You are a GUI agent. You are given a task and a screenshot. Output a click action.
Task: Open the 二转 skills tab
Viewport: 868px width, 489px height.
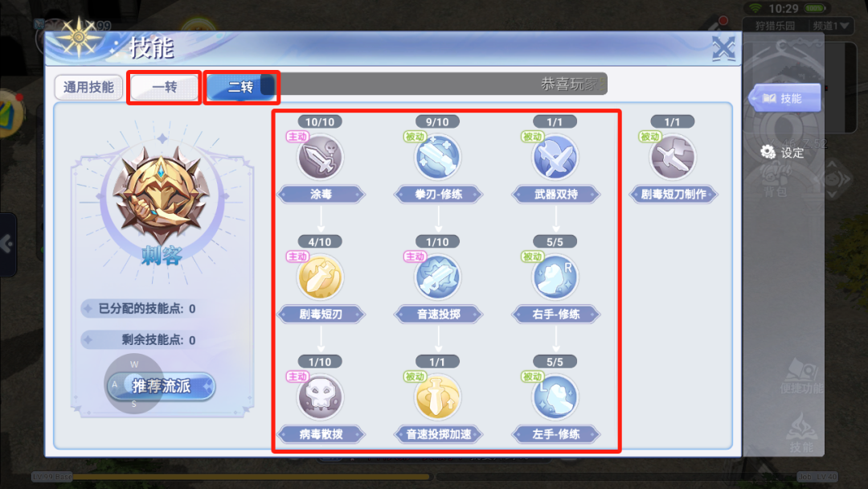coord(241,87)
